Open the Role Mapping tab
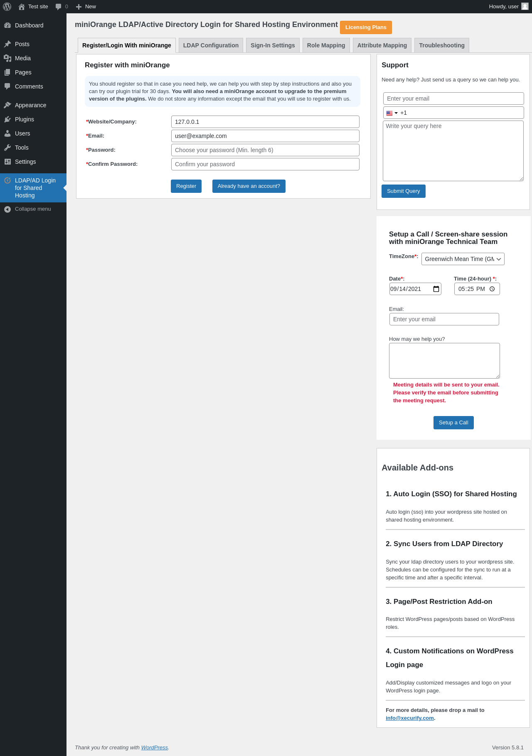Viewport: 532px width, 756px height. (x=326, y=45)
